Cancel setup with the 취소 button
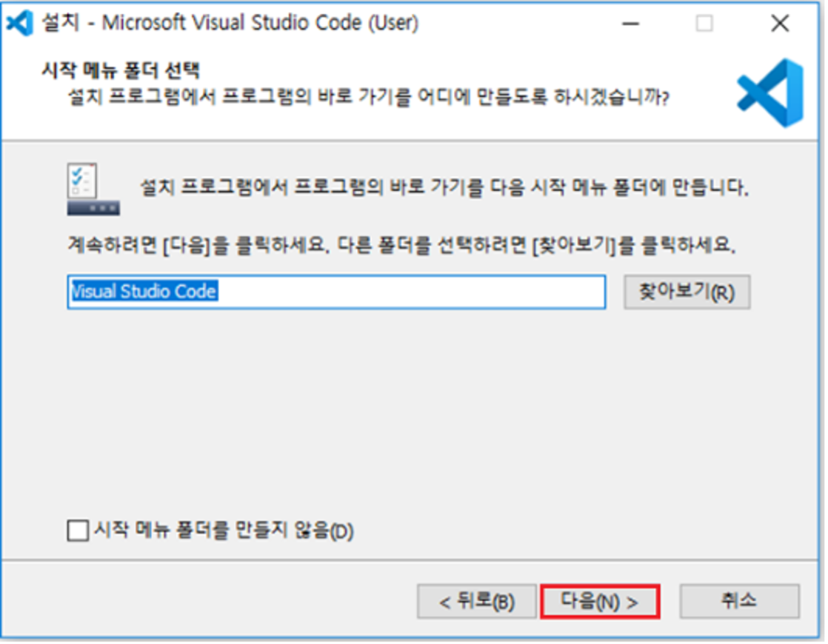The height and width of the screenshot is (644, 828). [739, 601]
